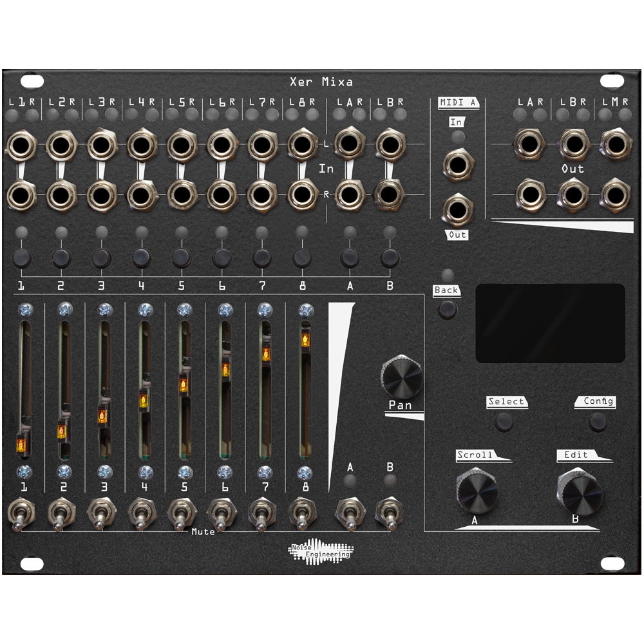644x644 pixels.
Task: Push the Select button
Action: (504, 422)
